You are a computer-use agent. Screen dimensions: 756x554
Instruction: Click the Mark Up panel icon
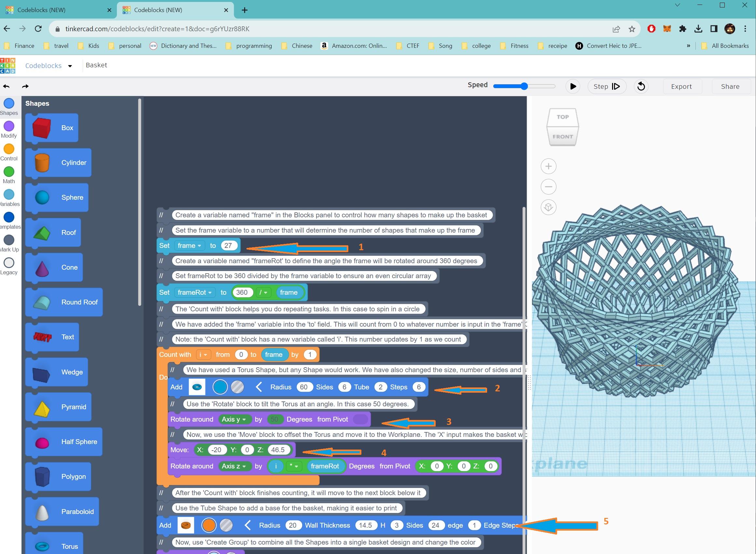(9, 240)
